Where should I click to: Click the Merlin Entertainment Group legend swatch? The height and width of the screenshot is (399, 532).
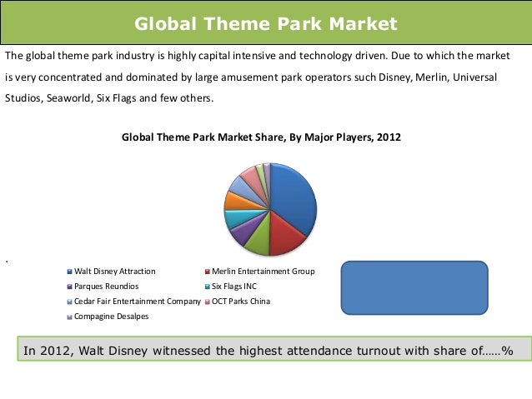pyautogui.click(x=208, y=272)
